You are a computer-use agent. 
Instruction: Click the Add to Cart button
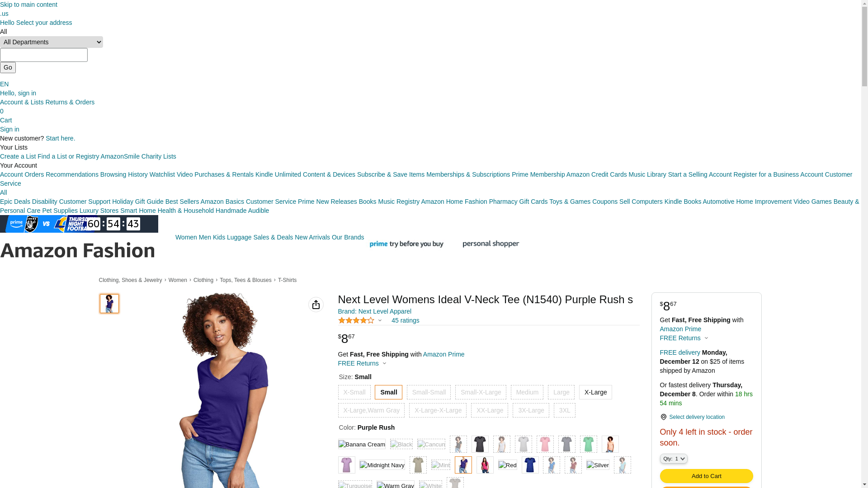(706, 476)
